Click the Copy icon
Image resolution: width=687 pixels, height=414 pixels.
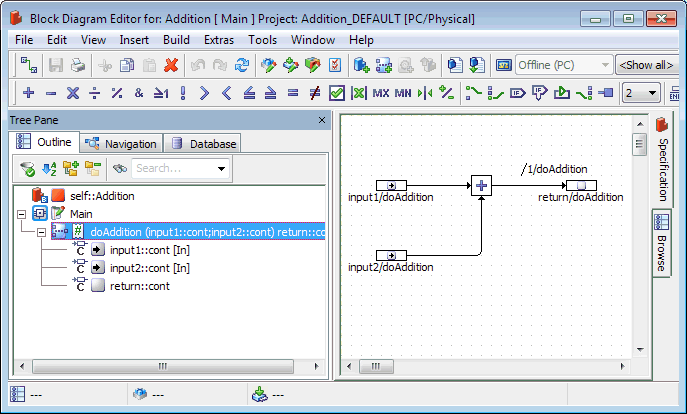point(127,65)
